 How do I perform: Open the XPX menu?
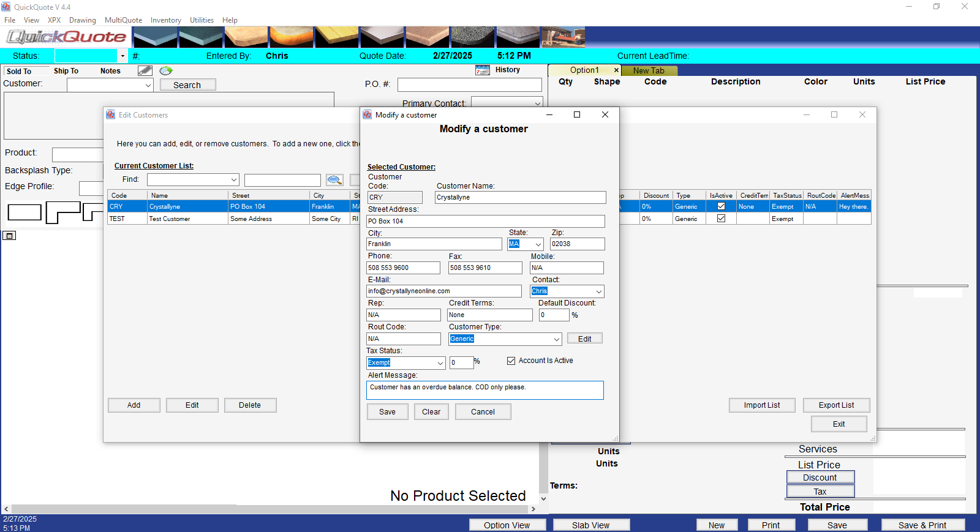(x=55, y=20)
